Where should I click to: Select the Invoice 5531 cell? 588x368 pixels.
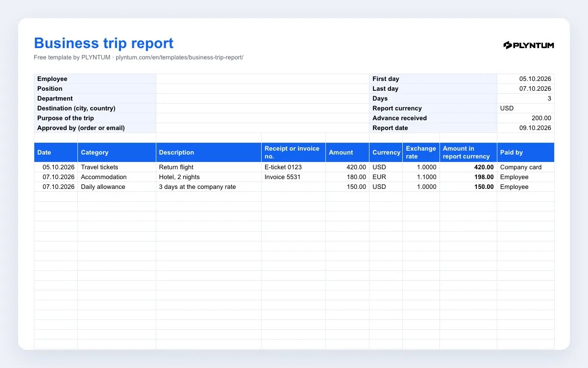[294, 177]
